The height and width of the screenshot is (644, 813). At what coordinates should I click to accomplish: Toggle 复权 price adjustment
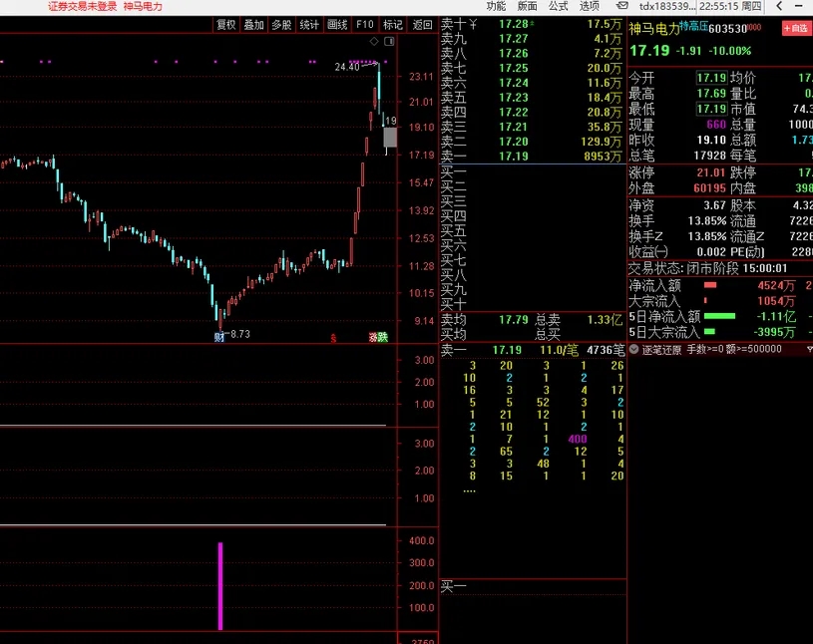[x=226, y=25]
